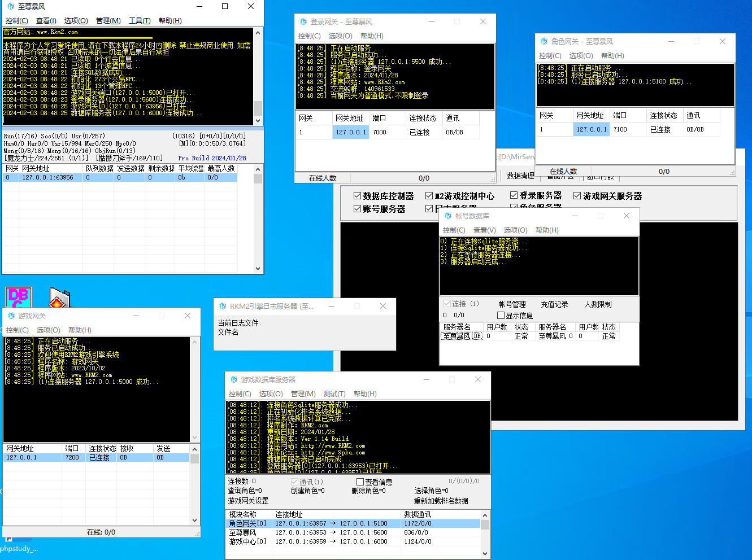Open the 测试(T) menu in 游戏数据库服务器
Image resolution: width=752 pixels, height=560 pixels.
tap(334, 393)
